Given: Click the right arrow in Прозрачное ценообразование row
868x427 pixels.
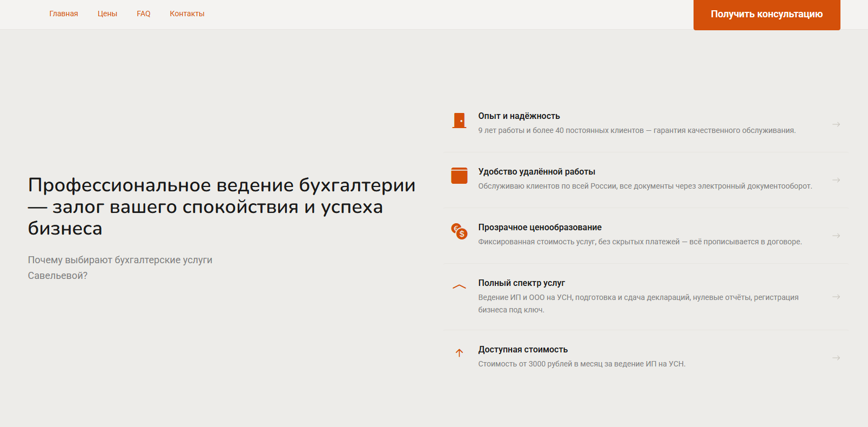Looking at the screenshot, I should [x=836, y=236].
